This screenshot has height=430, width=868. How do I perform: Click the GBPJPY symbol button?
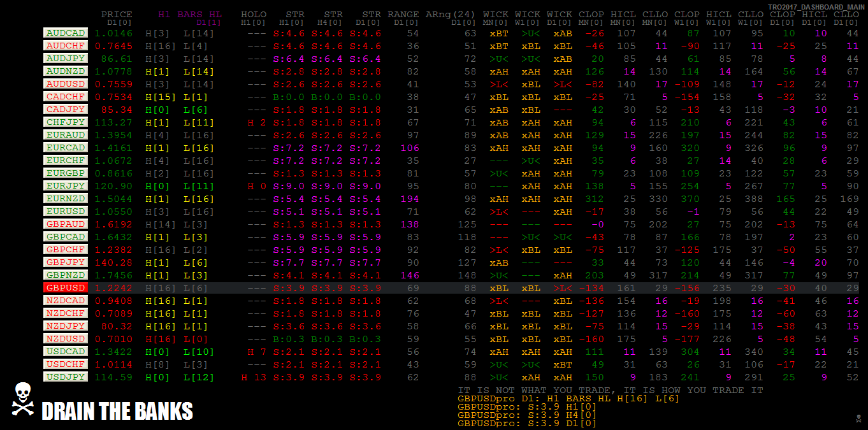(x=65, y=262)
